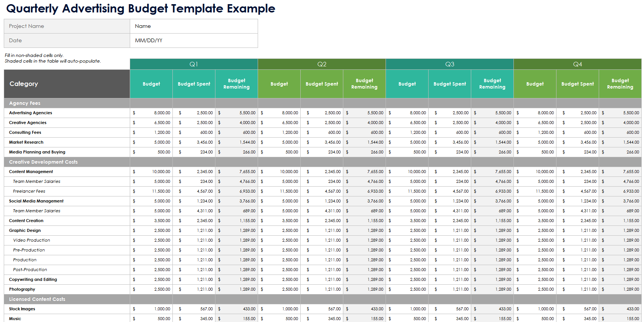Click the Advertising Agencies row label
Viewport: 644px width, 322px height.
tap(31, 113)
